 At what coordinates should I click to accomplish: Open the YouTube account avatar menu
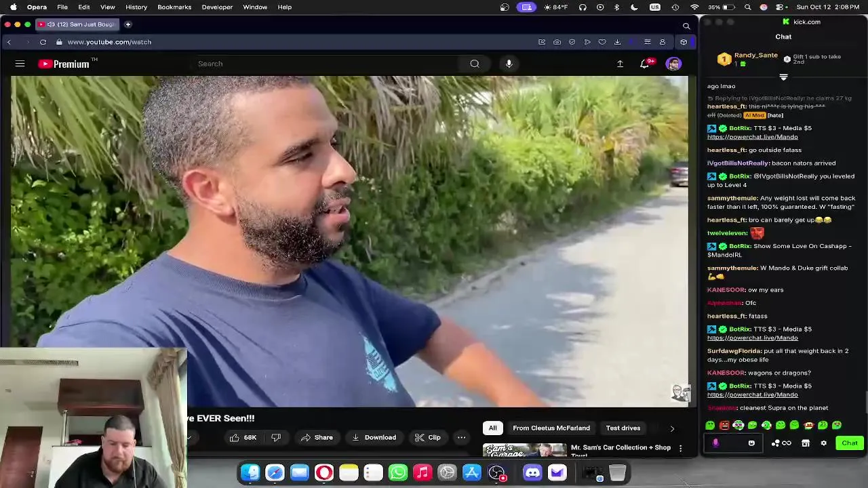(673, 64)
